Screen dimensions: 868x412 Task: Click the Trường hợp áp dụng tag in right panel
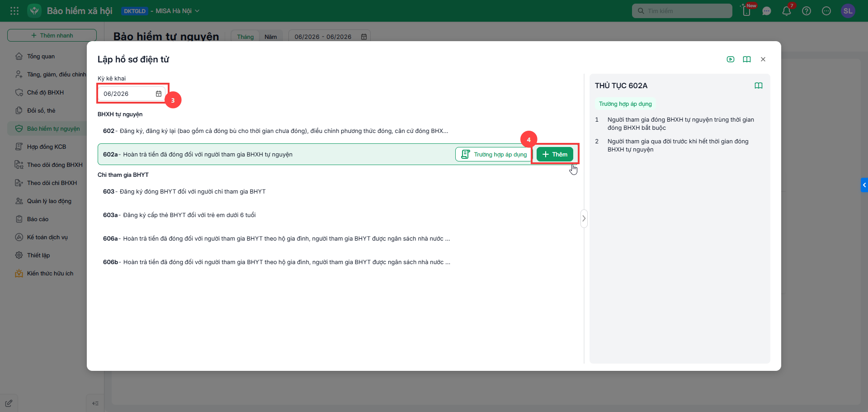point(625,104)
